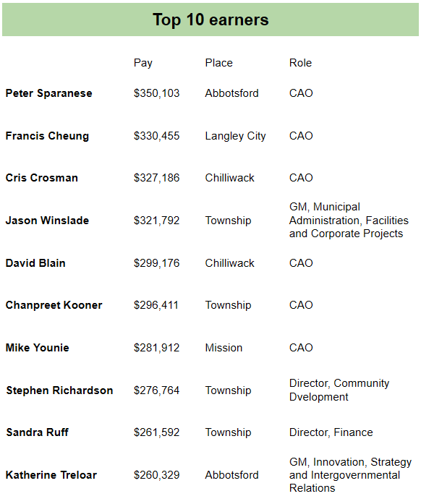Viewport: 421px width, 504px height.
Task: Select the Mission place cell
Action: coord(224,348)
